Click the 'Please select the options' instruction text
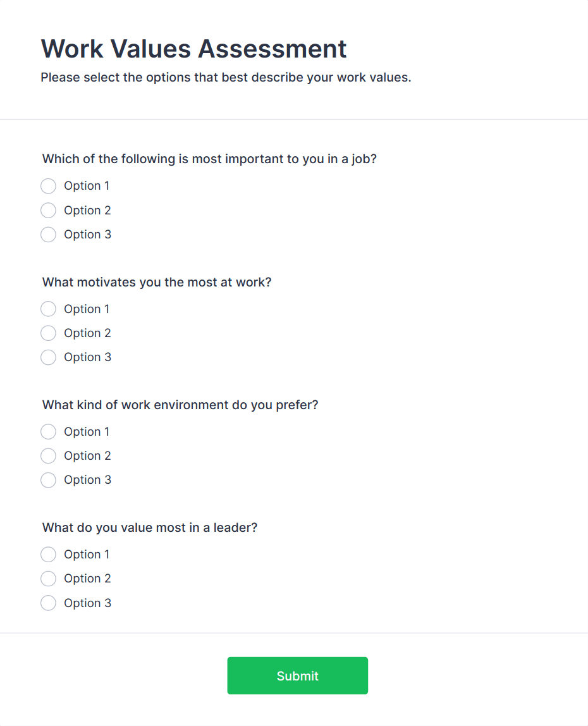 pos(226,78)
